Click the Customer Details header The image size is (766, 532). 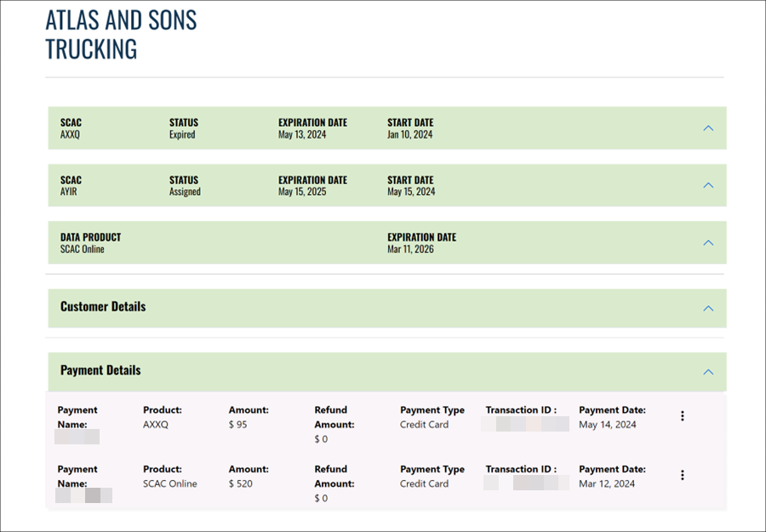pyautogui.click(x=103, y=306)
